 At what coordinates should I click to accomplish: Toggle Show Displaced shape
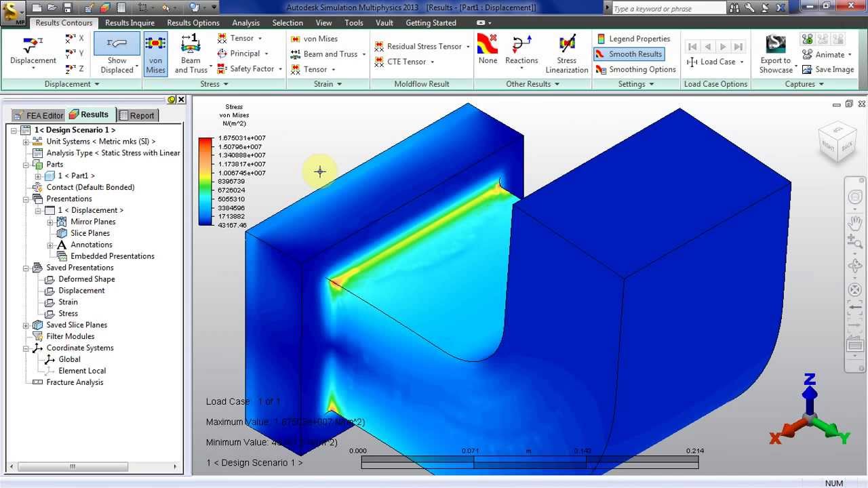click(117, 54)
